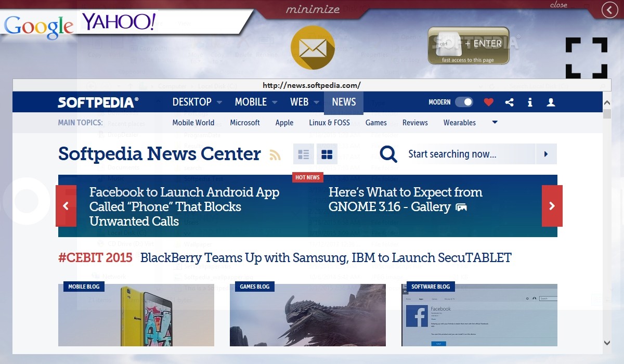Go to next slide in carousel
The image size is (624, 364).
tap(552, 206)
